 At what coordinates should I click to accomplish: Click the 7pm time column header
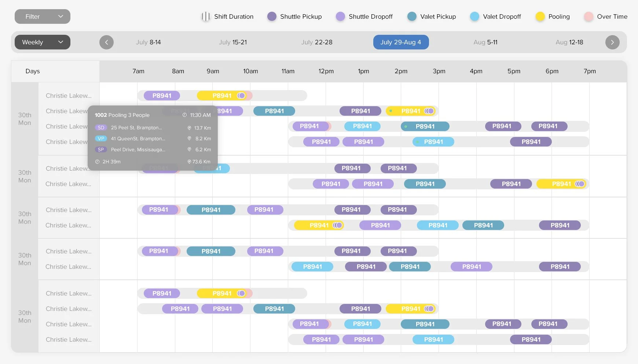590,71
